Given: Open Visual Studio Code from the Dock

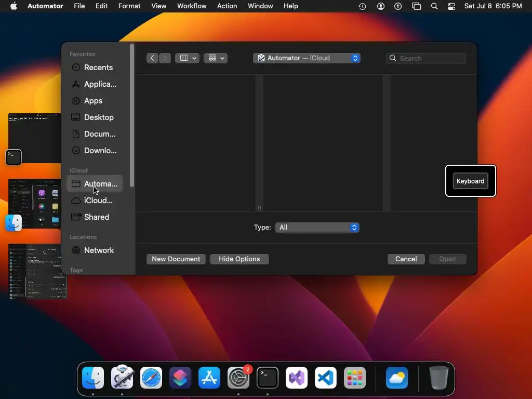Looking at the screenshot, I should click(326, 378).
